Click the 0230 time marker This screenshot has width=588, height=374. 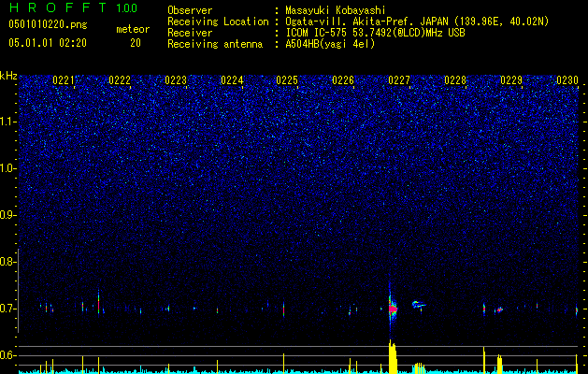coord(567,80)
